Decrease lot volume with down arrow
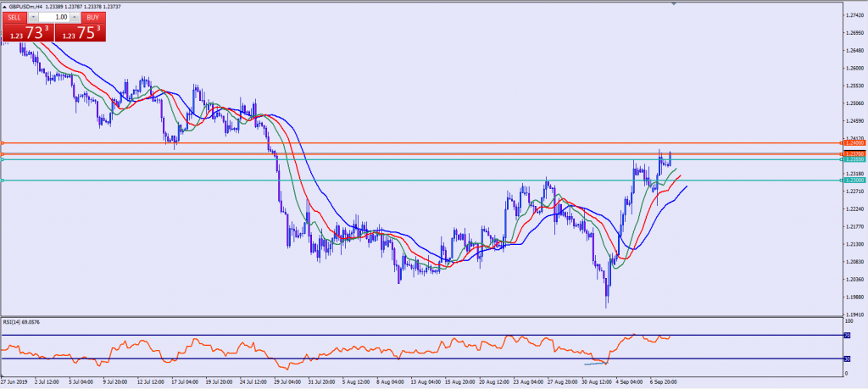 33,17
